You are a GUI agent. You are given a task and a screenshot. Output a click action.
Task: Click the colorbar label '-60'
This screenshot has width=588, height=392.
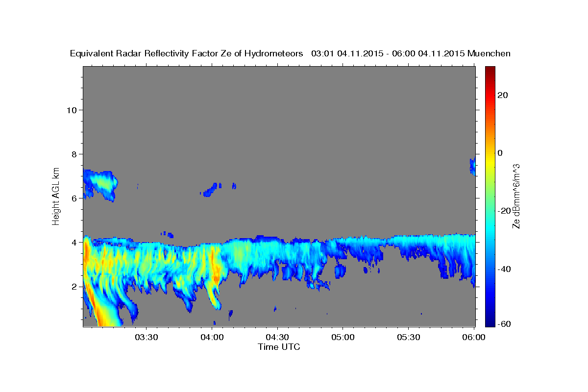pos(505,324)
